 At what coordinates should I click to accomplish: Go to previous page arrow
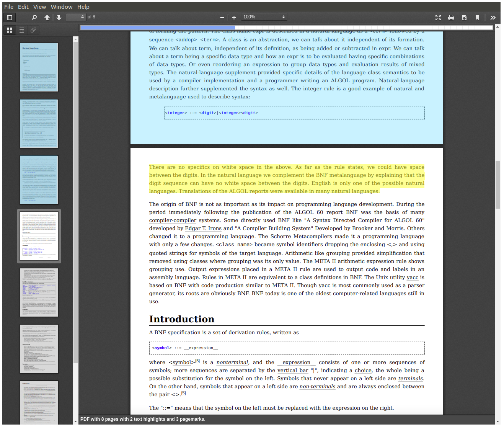click(47, 17)
